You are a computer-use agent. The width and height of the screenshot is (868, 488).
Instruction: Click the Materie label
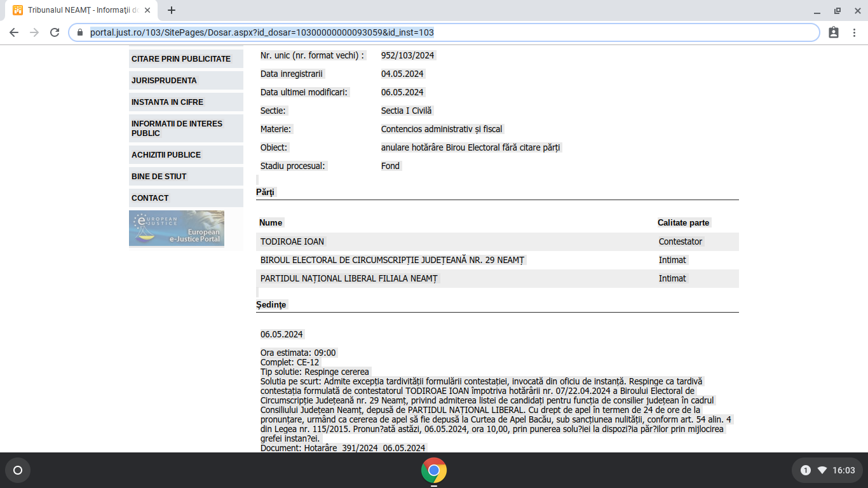pyautogui.click(x=276, y=129)
